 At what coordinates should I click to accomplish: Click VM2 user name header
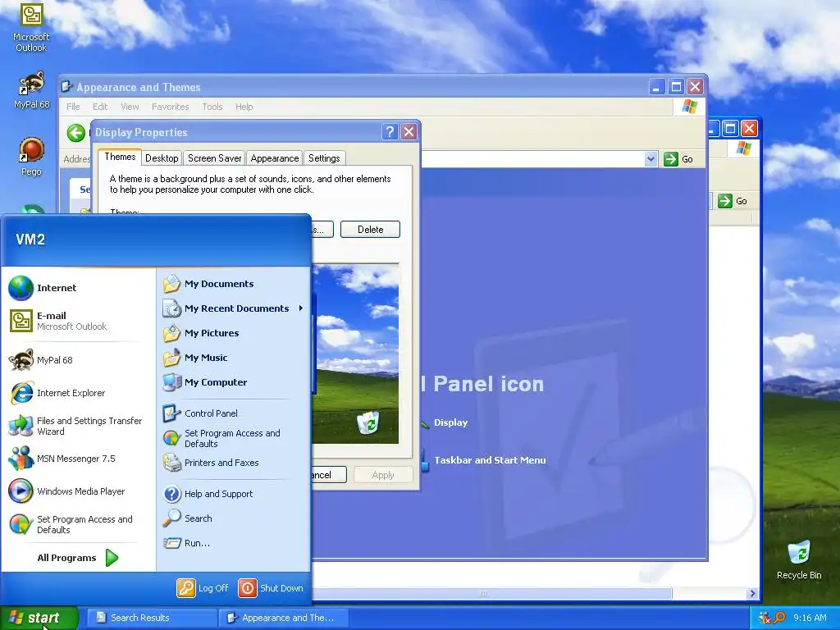[30, 240]
